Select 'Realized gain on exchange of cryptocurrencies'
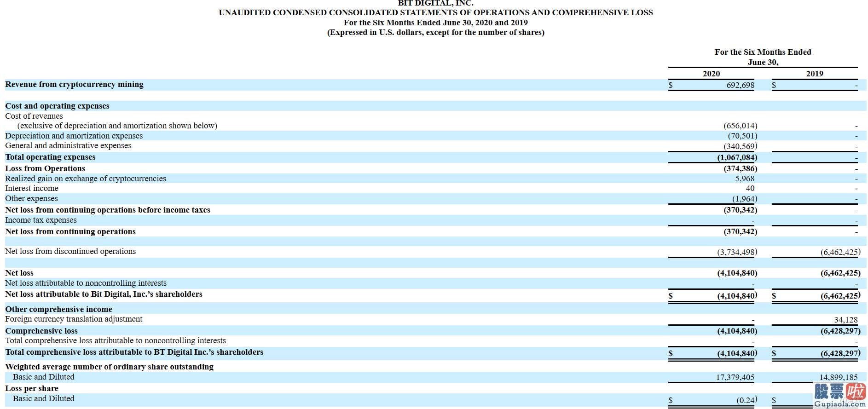 [x=86, y=179]
